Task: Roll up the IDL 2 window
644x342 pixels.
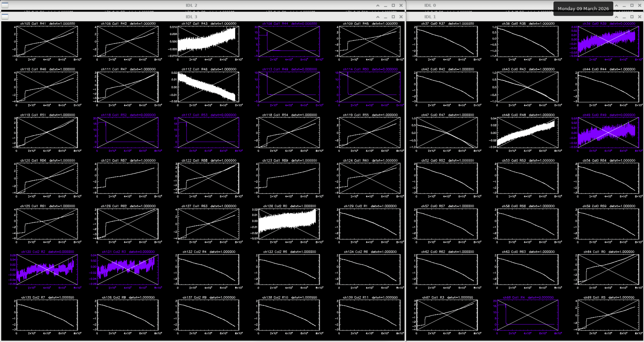Action: point(378,5)
